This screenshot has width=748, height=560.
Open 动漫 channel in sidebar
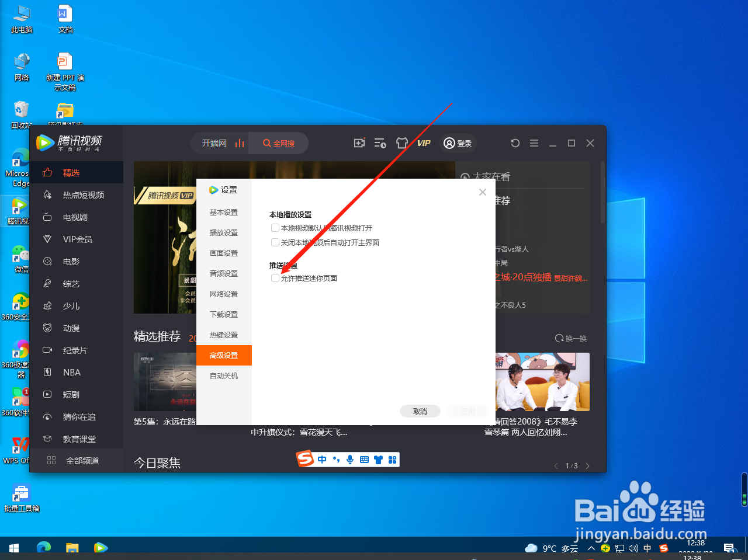coord(77,328)
